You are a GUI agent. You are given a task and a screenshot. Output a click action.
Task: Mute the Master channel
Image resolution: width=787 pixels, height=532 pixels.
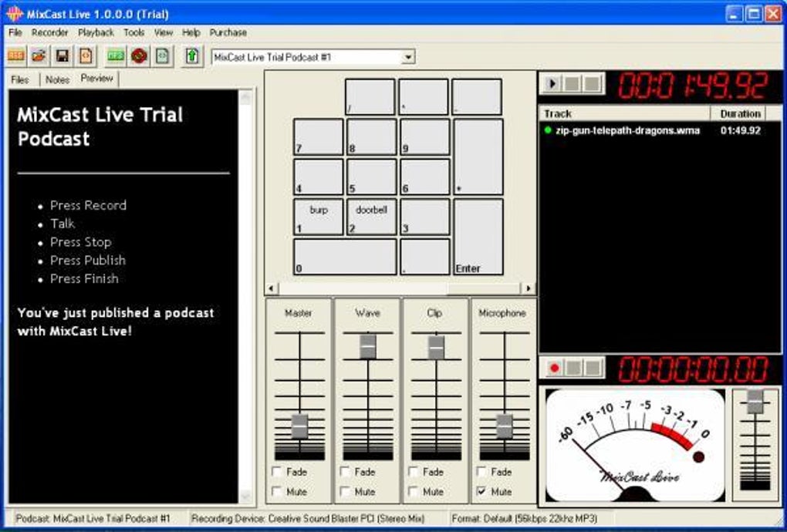tap(276, 491)
